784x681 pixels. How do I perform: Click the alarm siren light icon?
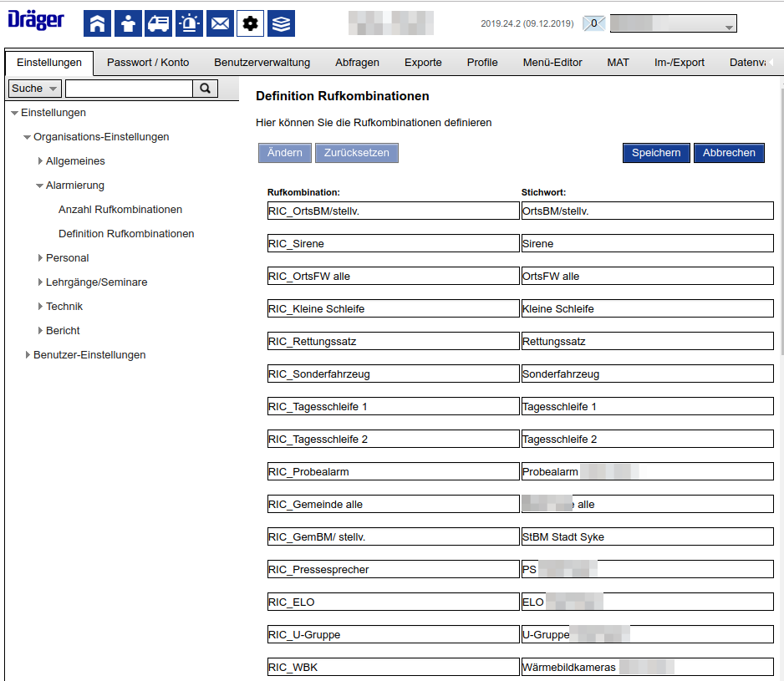189,23
